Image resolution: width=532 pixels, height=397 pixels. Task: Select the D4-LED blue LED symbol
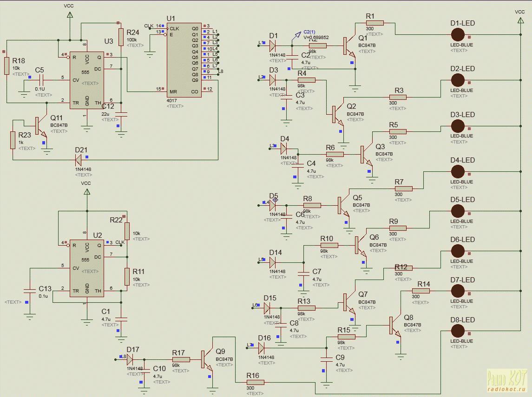coord(458,172)
